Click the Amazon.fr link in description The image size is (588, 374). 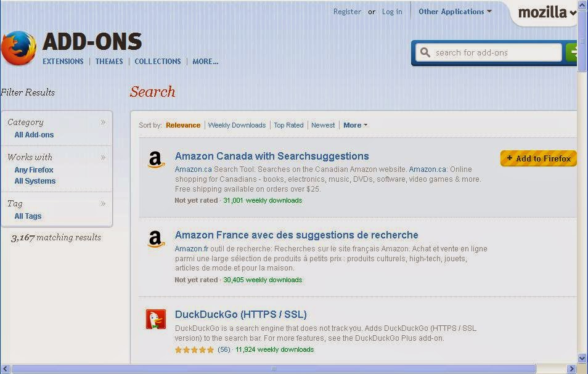click(192, 249)
